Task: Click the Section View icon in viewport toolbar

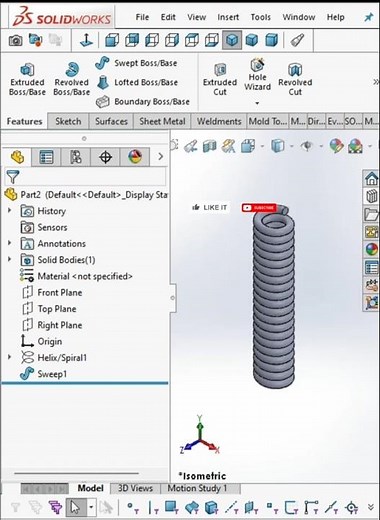Action: [210, 146]
